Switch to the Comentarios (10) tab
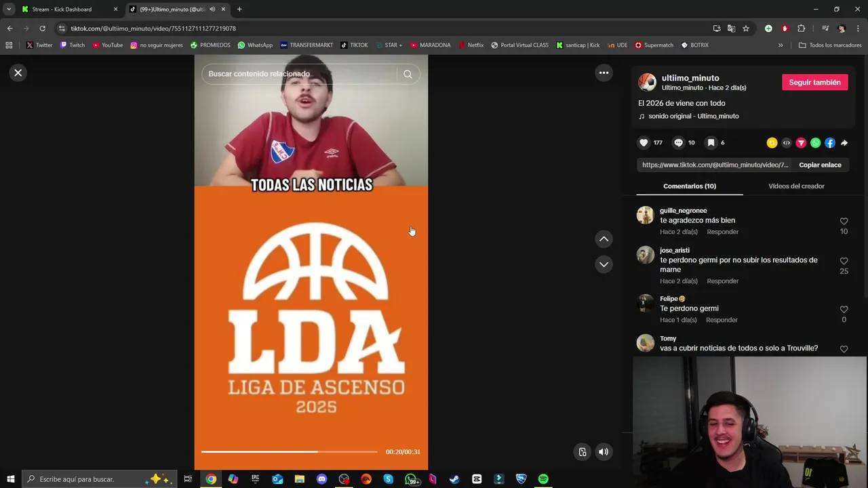 point(690,186)
